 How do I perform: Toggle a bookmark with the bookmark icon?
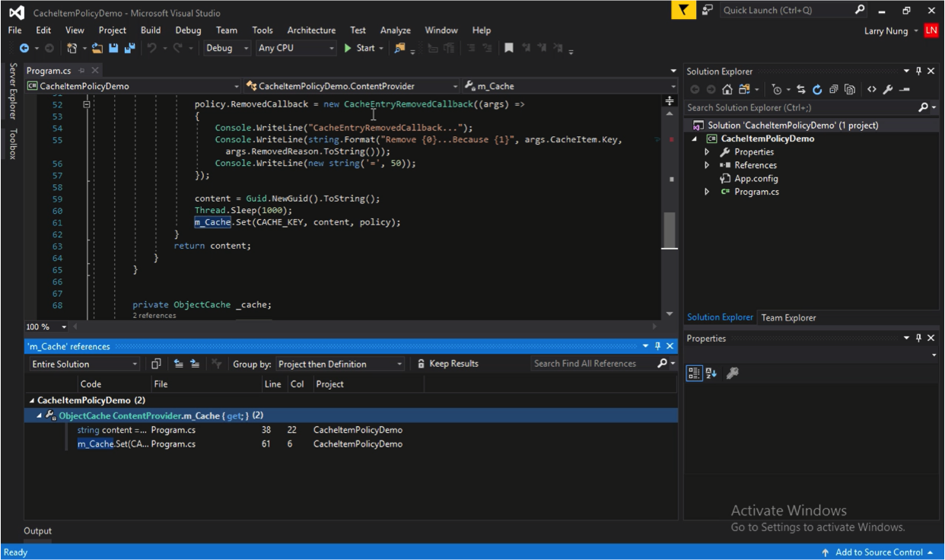click(509, 48)
